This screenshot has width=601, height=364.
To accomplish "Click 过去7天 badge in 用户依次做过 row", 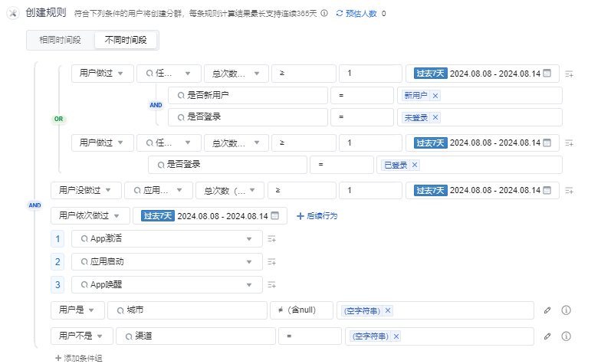I will click(x=158, y=216).
